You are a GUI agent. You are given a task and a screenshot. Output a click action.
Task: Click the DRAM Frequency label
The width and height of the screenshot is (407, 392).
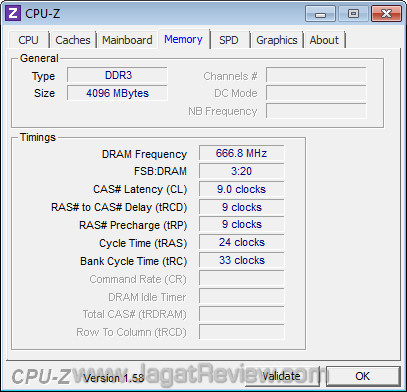pyautogui.click(x=144, y=154)
